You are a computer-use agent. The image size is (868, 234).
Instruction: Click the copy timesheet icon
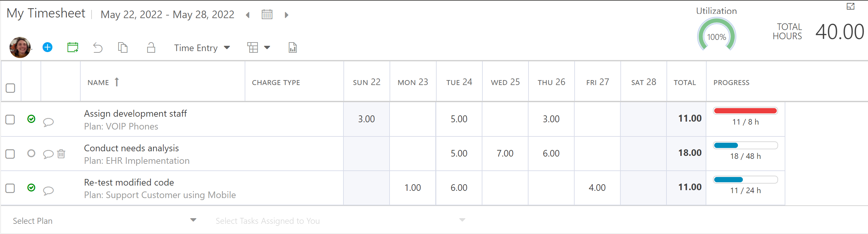click(123, 47)
